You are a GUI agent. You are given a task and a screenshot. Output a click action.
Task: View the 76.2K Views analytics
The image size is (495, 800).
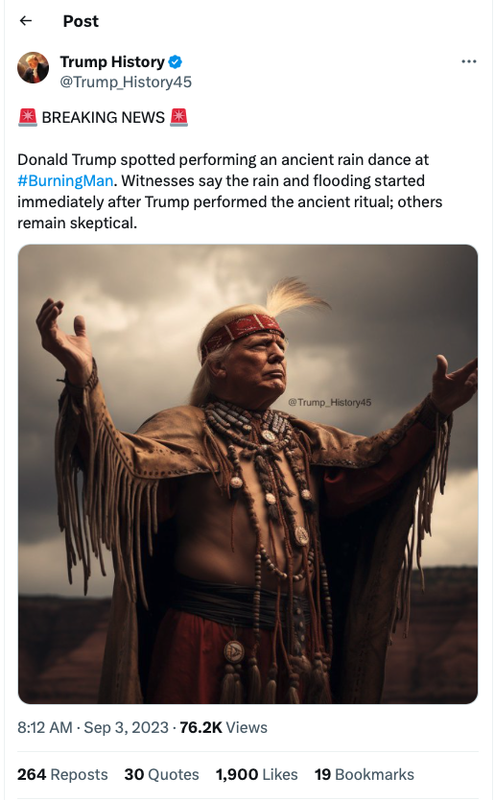(x=224, y=727)
